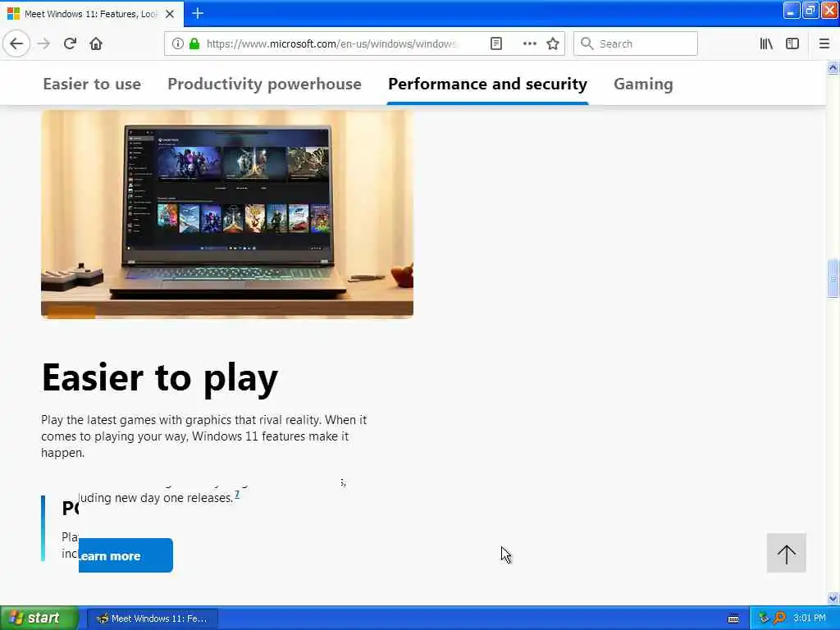Click the gaming laptop image
The height and width of the screenshot is (630, 840).
pos(227,214)
